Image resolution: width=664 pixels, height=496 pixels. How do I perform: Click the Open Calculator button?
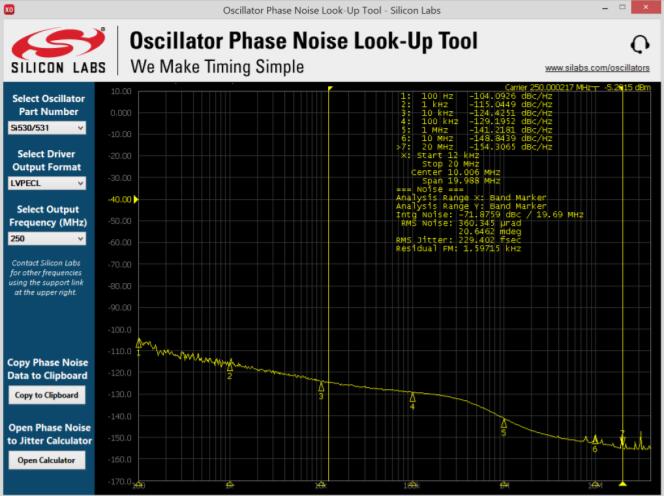pos(46,460)
